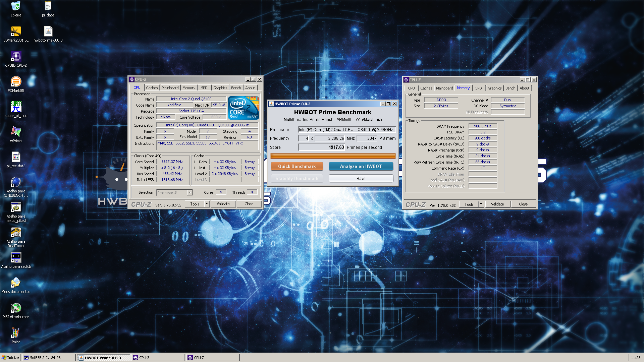Open Bench tab in right CPU-Z window
Screen dimensions: 644x362
coord(511,88)
